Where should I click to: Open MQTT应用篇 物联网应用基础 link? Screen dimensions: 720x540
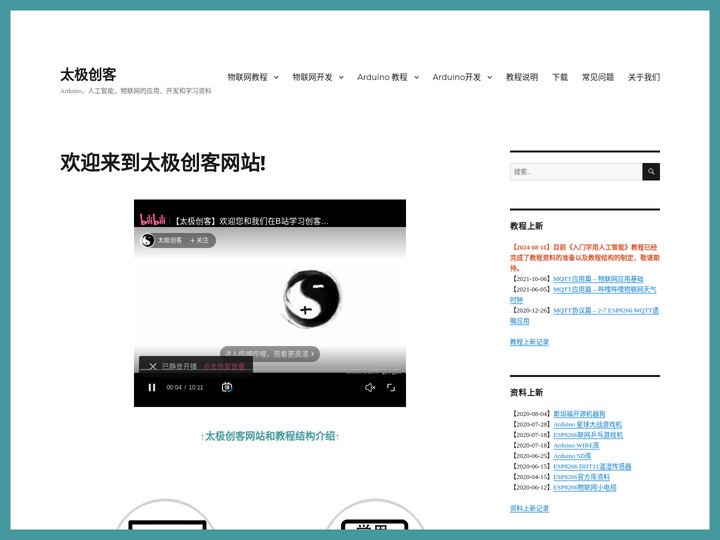[x=598, y=279]
